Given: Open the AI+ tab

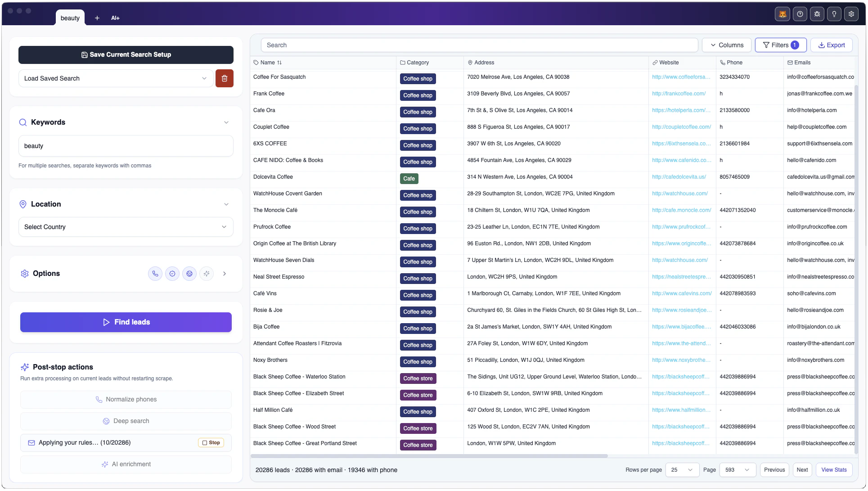Looking at the screenshot, I should (115, 18).
